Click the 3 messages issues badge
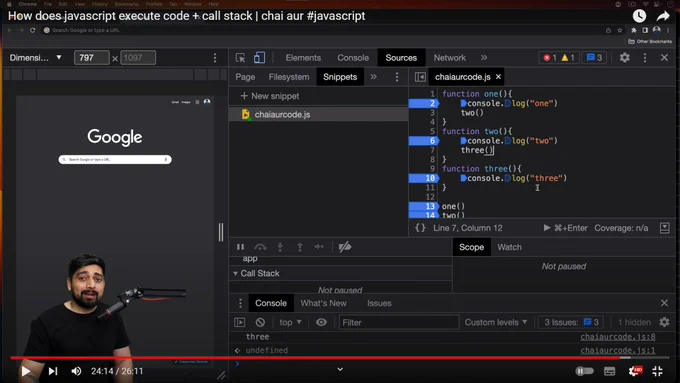This screenshot has height=383, width=680. 594,58
